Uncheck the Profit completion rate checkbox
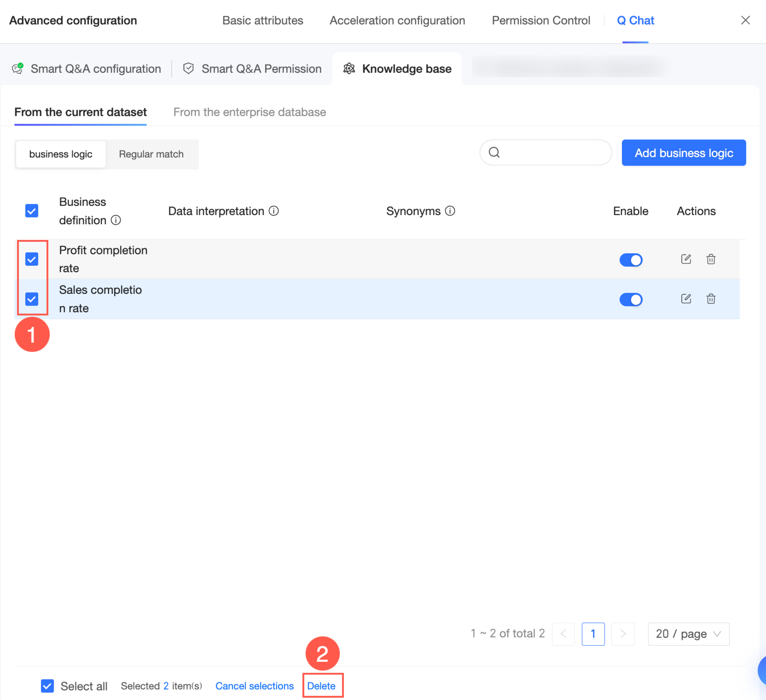Viewport: 766px width, 700px height. click(32, 259)
